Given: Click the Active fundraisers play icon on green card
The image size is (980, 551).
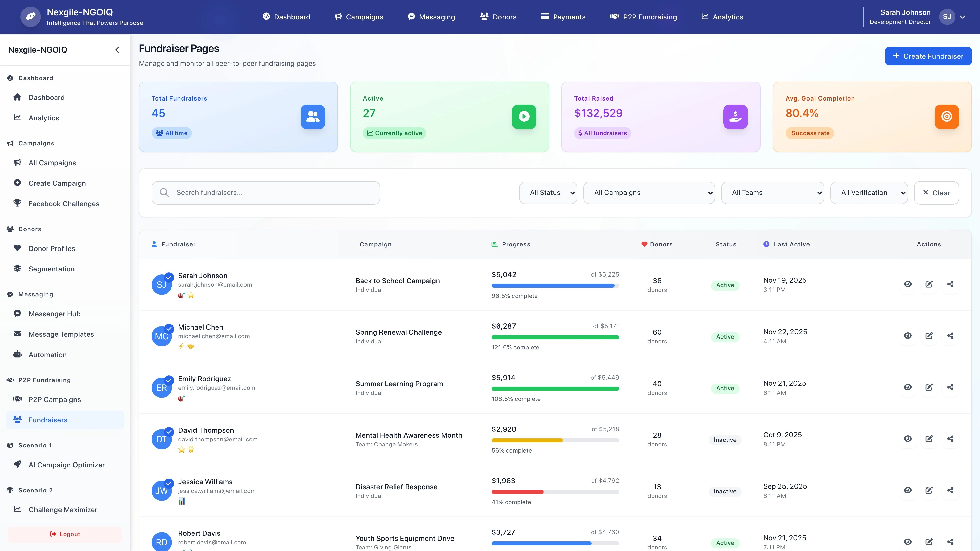Looking at the screenshot, I should tap(524, 117).
